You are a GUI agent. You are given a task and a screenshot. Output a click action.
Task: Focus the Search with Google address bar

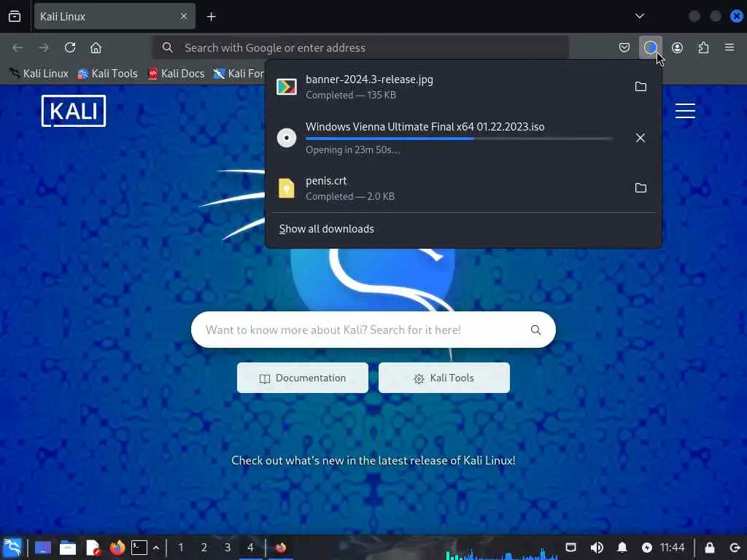[360, 47]
